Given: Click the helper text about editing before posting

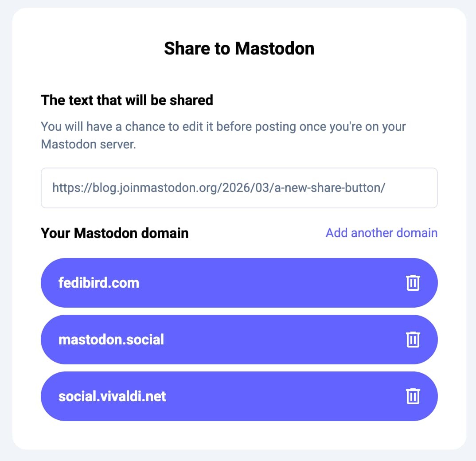Looking at the screenshot, I should click(x=223, y=127).
